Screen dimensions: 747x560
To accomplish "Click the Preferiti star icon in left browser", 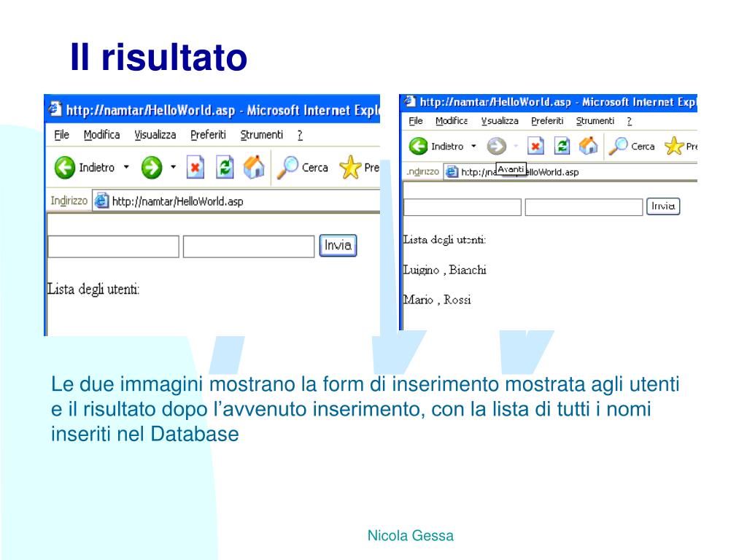I will pos(350,168).
